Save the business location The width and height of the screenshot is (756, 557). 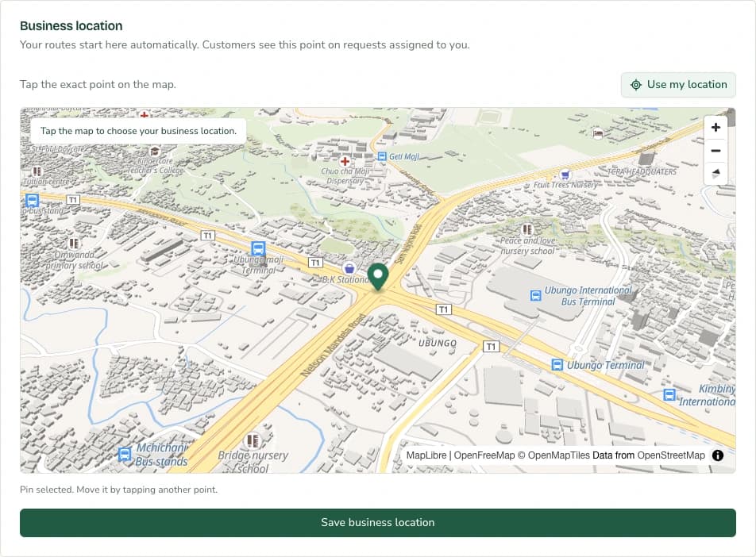(x=377, y=522)
